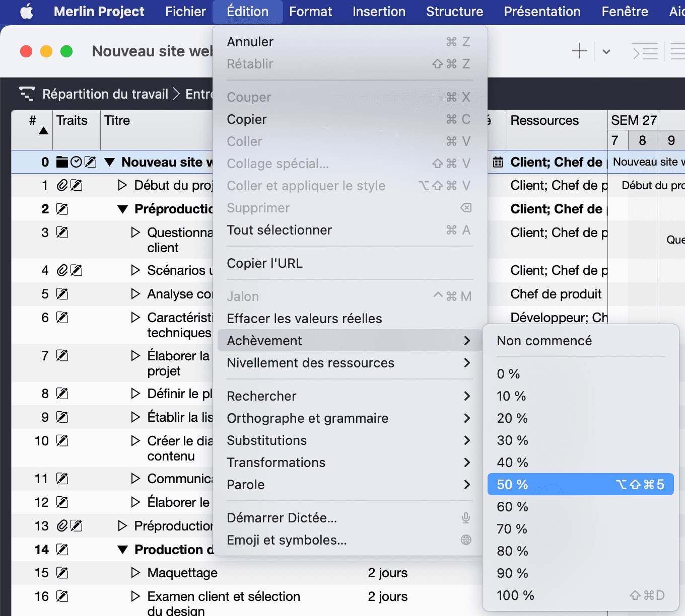
Task: Click the # column header to sort tasks
Action: pyautogui.click(x=32, y=121)
